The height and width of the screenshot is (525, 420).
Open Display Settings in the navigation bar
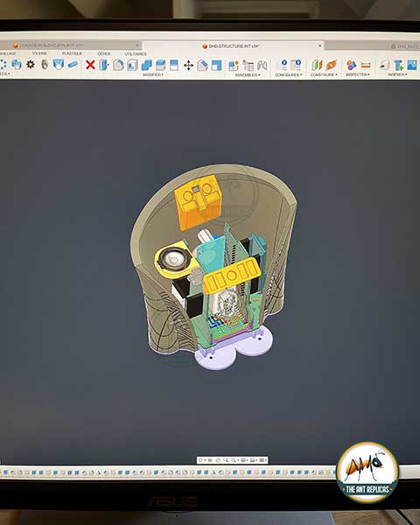click(x=244, y=460)
